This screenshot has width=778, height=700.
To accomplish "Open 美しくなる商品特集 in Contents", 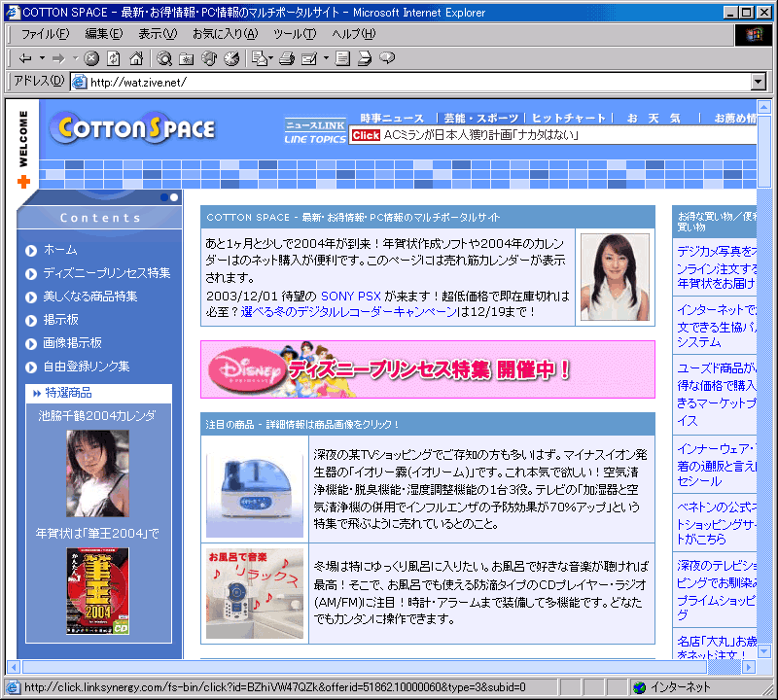I will click(90, 297).
